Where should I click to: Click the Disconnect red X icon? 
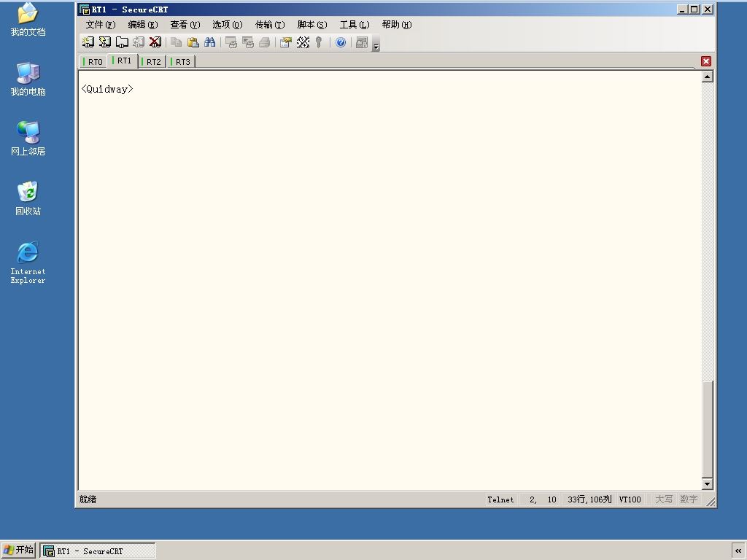155,42
